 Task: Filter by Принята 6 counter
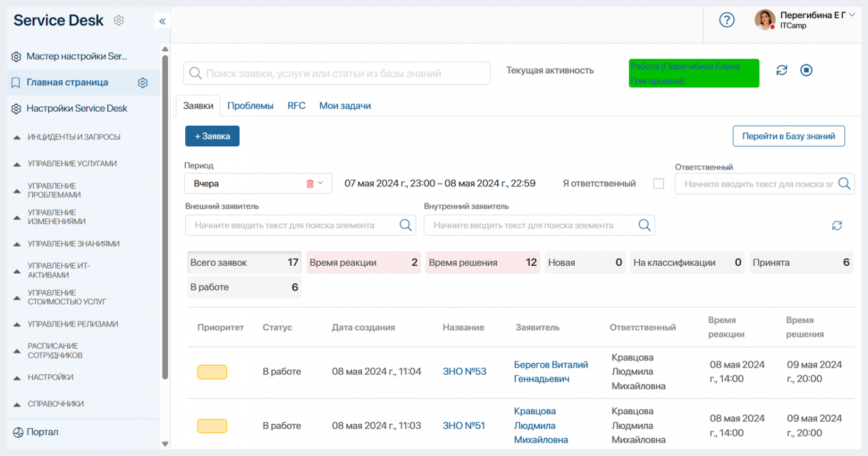tap(801, 262)
